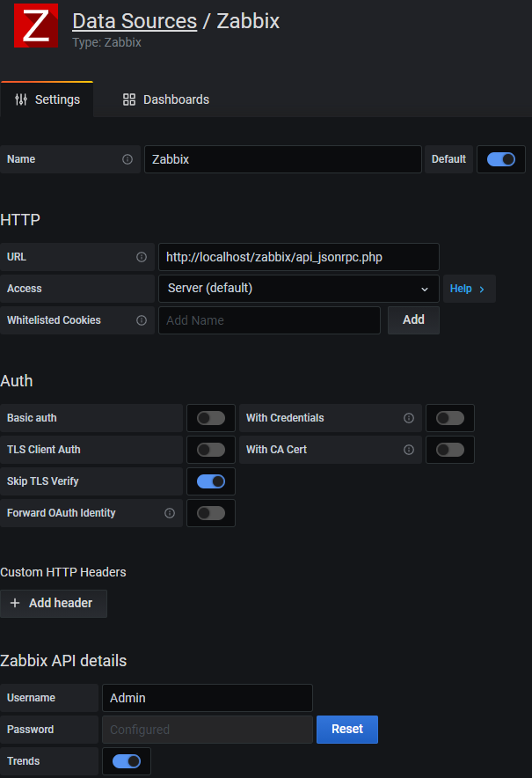Click the With CA Cert info icon
532x778 pixels.
(x=409, y=450)
